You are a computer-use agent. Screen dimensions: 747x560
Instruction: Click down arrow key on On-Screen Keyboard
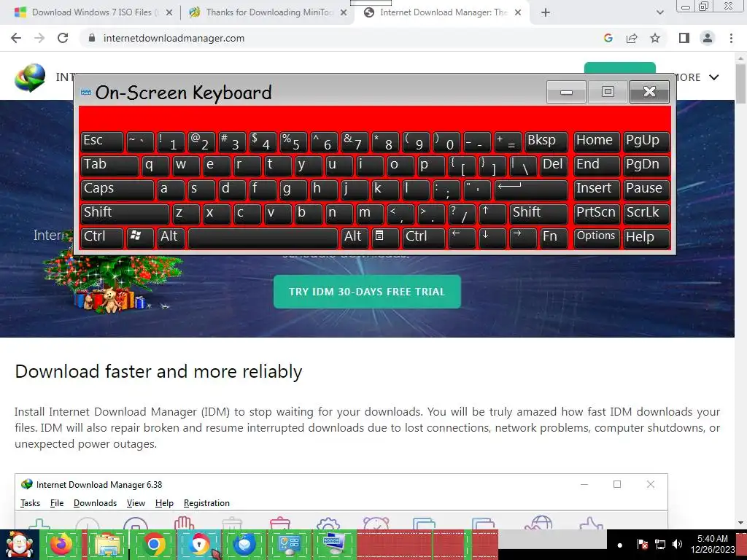[492, 237]
